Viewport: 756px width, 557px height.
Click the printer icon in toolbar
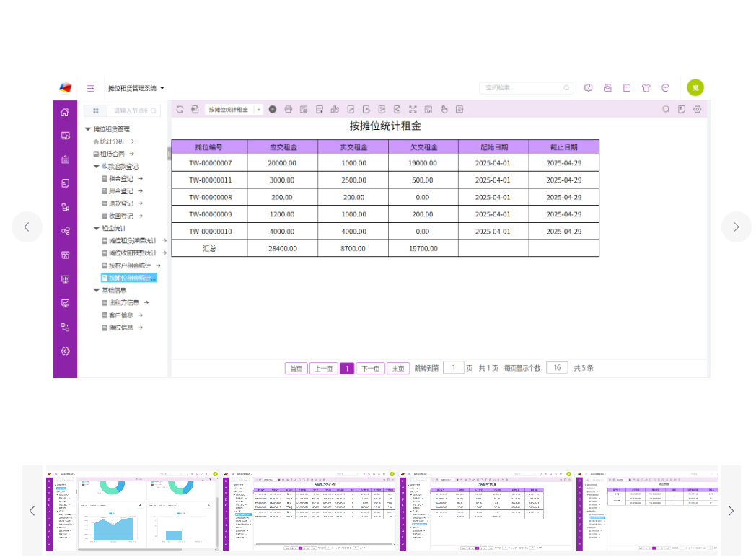tap(289, 110)
